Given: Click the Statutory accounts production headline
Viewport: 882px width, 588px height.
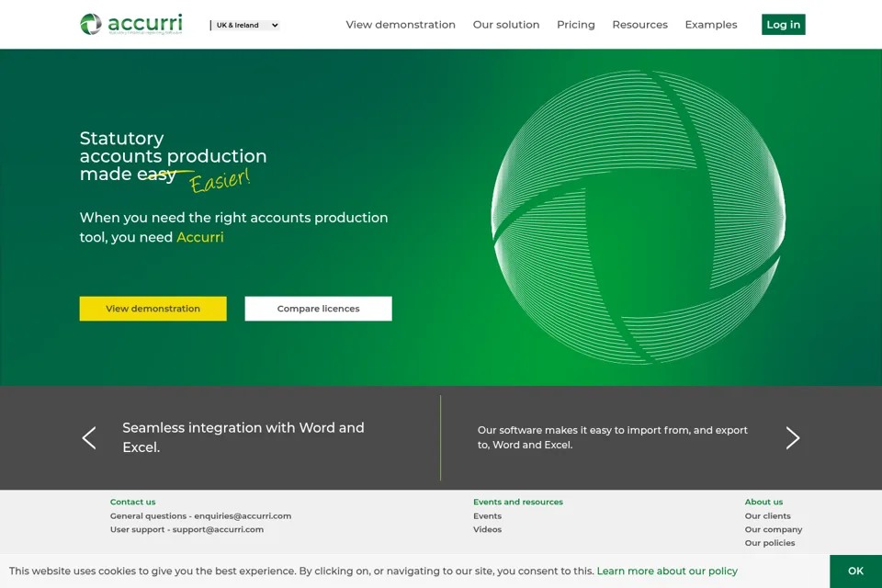Looking at the screenshot, I should 173,156.
